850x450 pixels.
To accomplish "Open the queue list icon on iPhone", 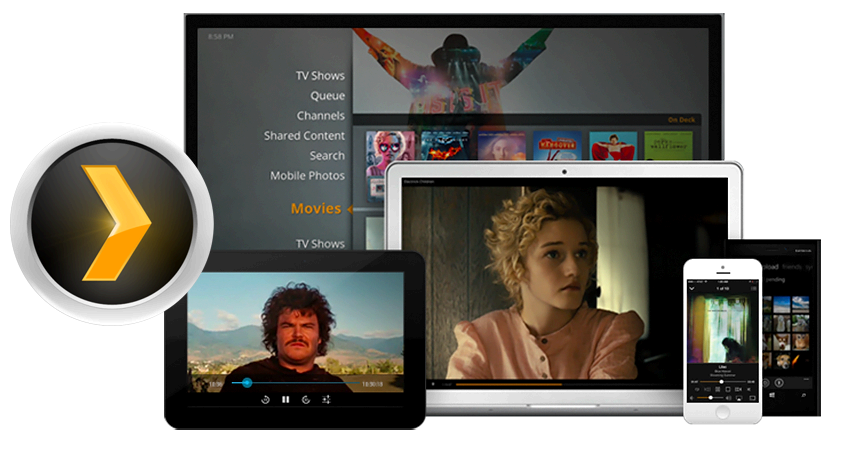I will point(754,288).
